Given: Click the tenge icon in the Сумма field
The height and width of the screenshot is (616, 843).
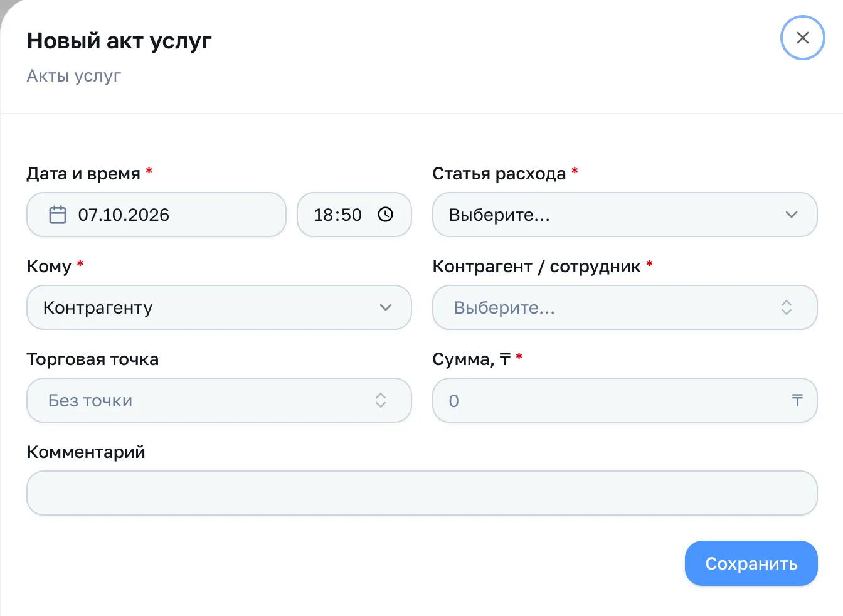Looking at the screenshot, I should coord(797,400).
